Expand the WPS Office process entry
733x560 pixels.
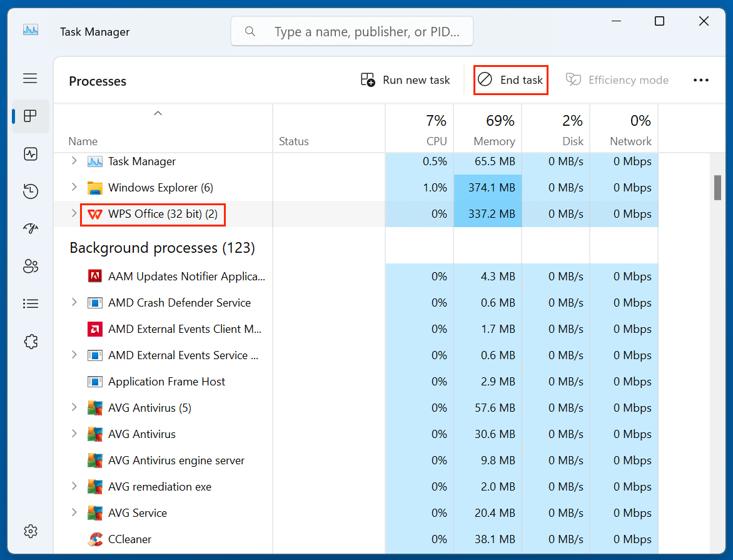[74, 214]
